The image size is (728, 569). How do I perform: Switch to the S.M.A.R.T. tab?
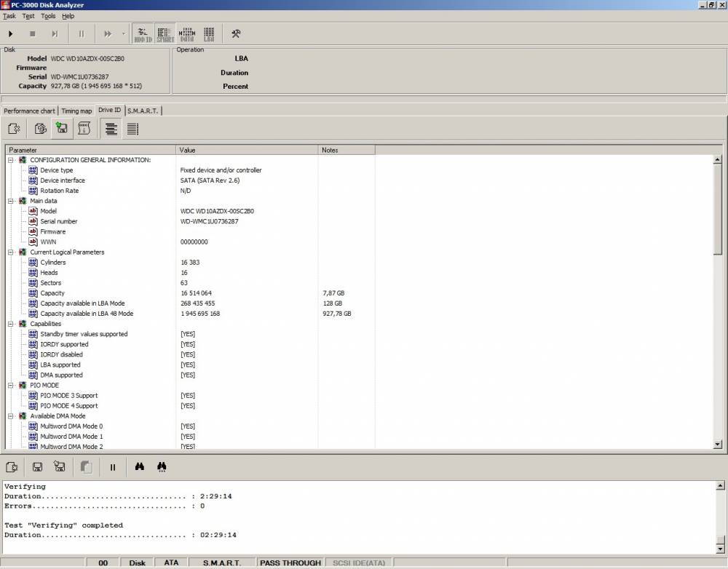pos(143,111)
